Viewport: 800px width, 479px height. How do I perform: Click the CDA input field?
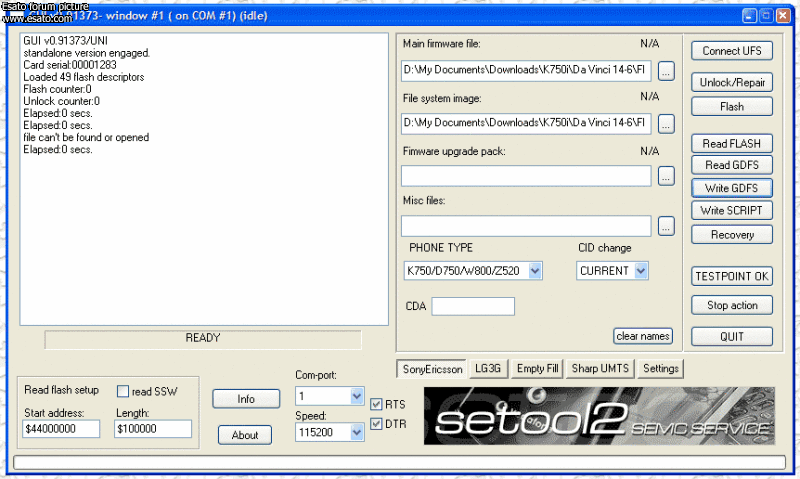click(x=473, y=307)
